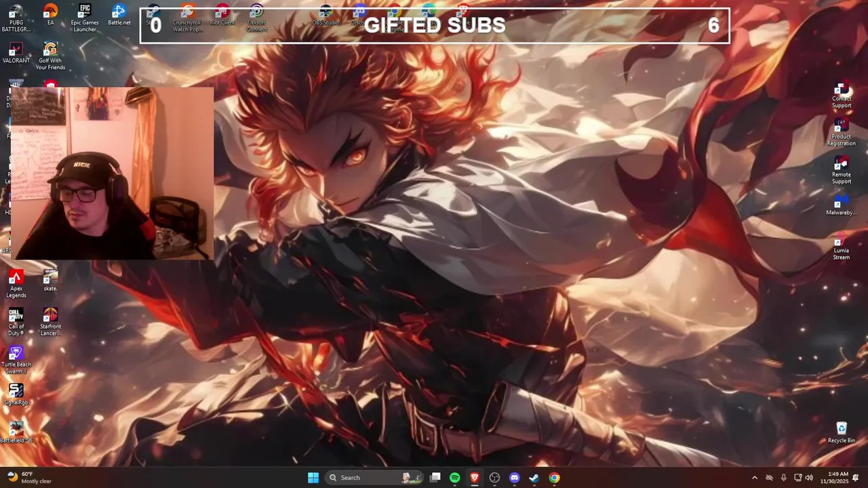Select the Remote Support desktop icon

[842, 171]
